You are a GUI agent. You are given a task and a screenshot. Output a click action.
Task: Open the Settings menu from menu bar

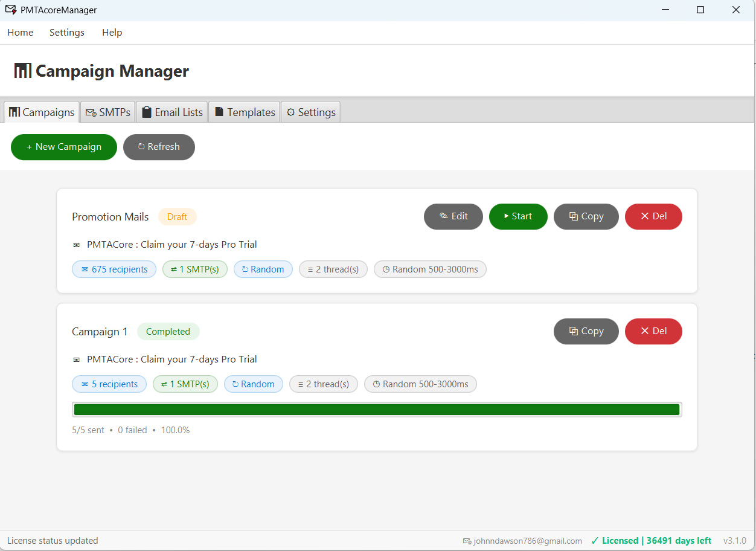[66, 32]
